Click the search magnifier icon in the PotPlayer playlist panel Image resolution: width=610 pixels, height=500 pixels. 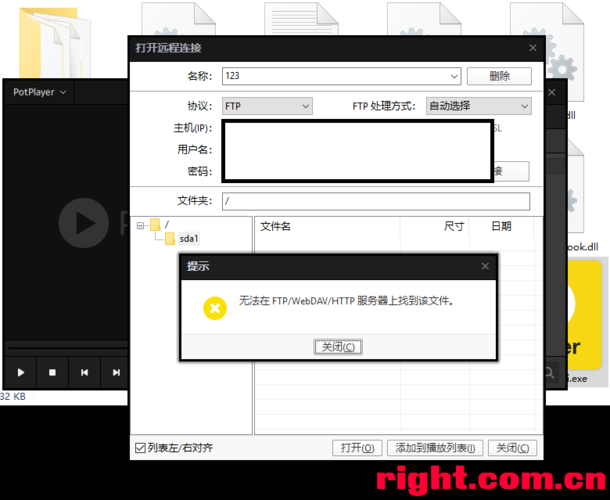549,373
